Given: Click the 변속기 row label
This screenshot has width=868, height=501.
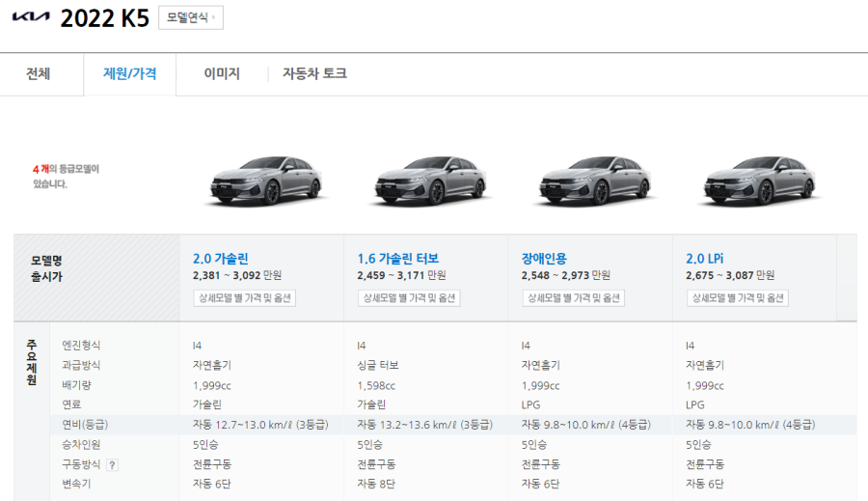Looking at the screenshot, I should 76,484.
